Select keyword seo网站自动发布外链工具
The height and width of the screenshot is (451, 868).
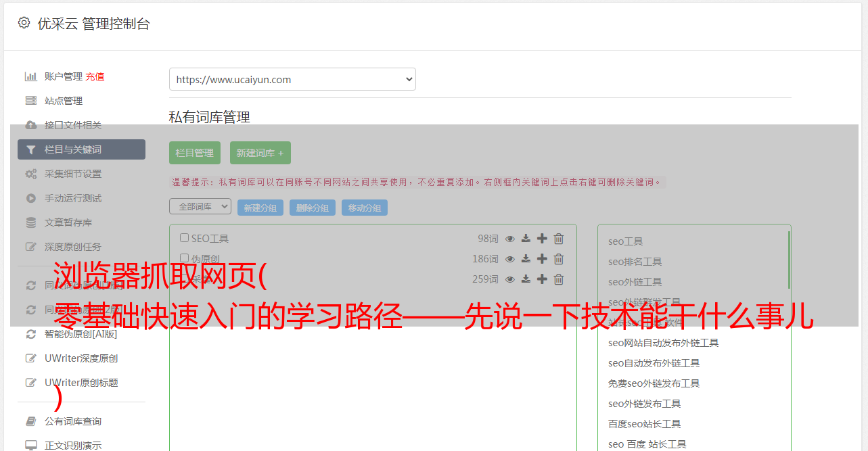click(x=664, y=343)
